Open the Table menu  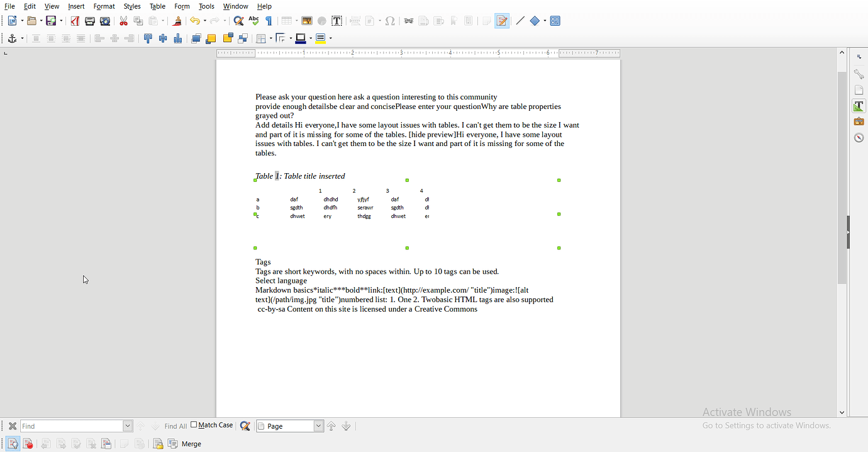[157, 6]
